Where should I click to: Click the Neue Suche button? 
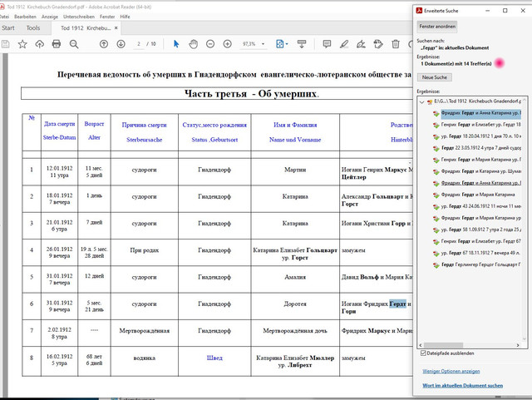click(435, 77)
